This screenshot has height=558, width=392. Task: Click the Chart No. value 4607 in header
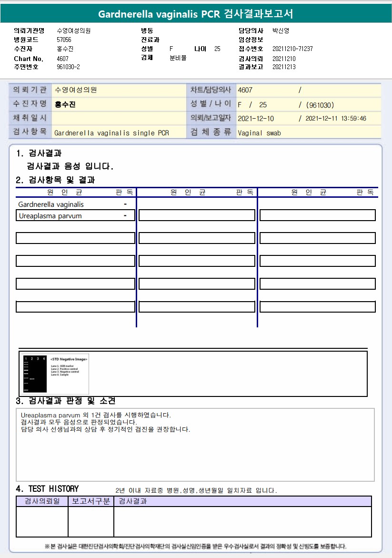[x=62, y=59]
